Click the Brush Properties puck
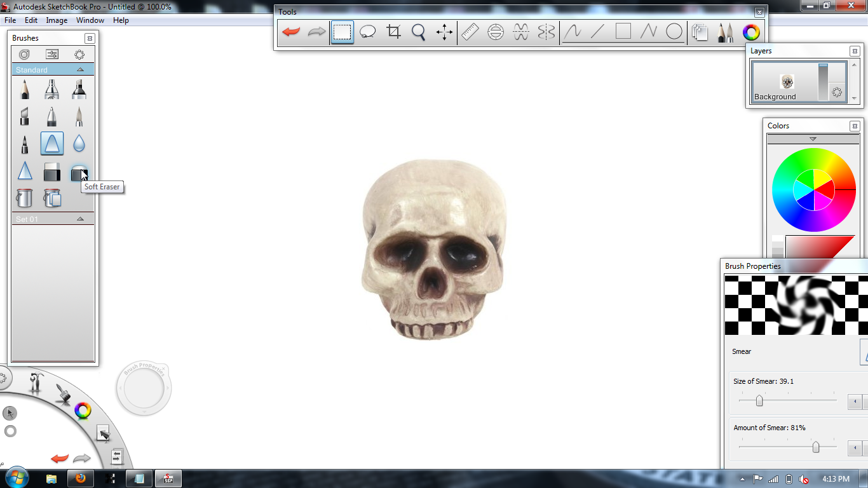868x488 pixels. pos(144,388)
